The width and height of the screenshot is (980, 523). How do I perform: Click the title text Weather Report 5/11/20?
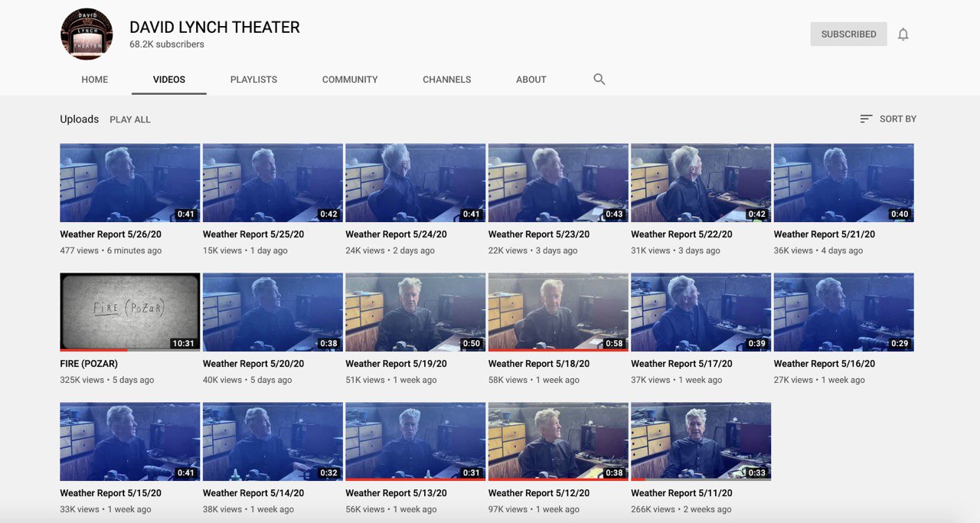point(682,493)
